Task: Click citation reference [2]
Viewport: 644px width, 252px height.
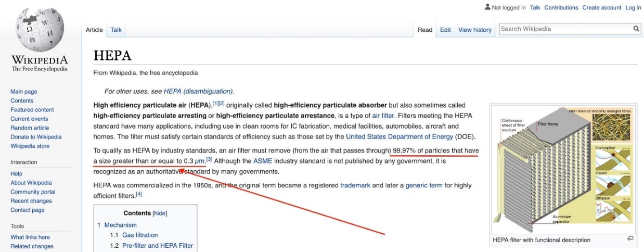Action: [222, 104]
